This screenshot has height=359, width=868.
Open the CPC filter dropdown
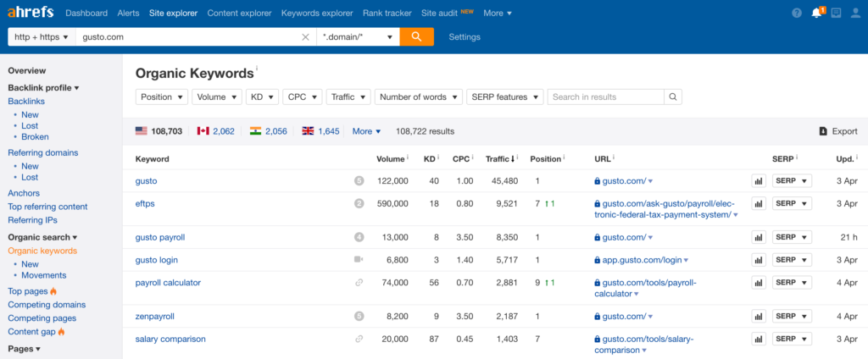pos(303,97)
